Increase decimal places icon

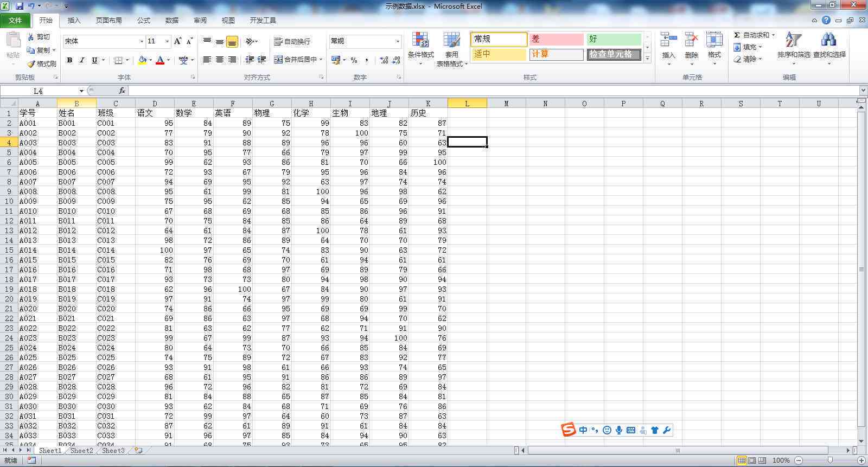pyautogui.click(x=384, y=60)
